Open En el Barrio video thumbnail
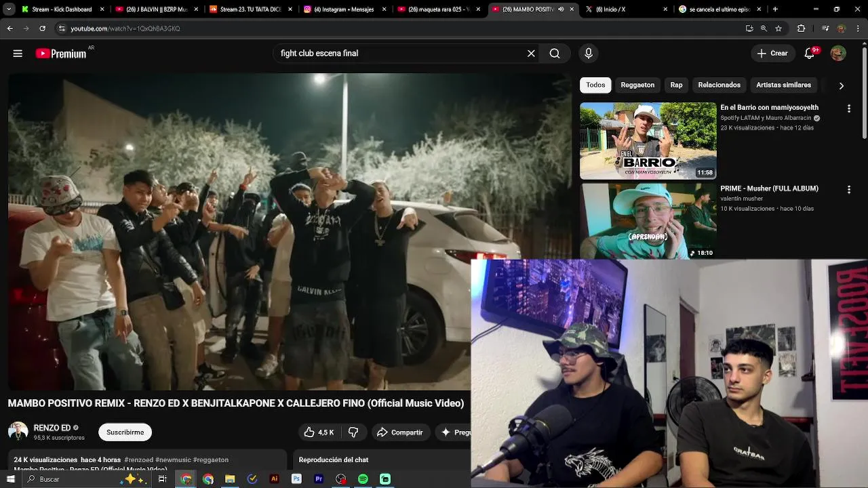Screen dimensions: 868x488 (648, 141)
